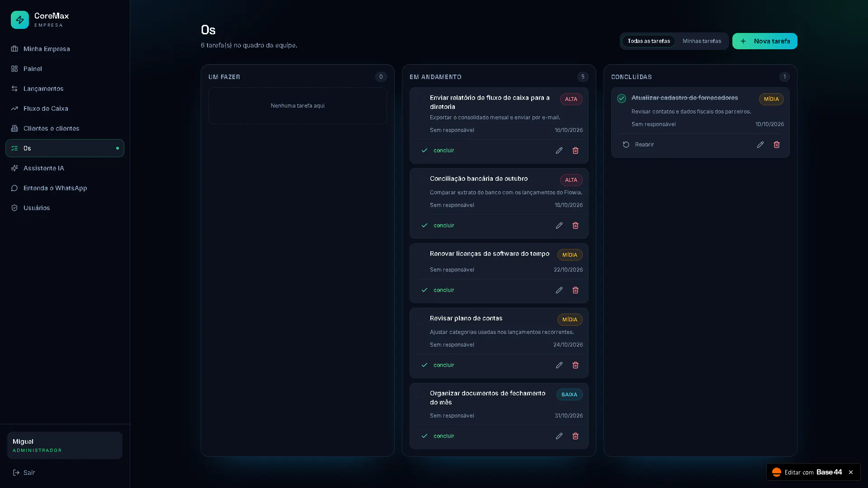Close the Editar com Base44 banner

[851, 472]
